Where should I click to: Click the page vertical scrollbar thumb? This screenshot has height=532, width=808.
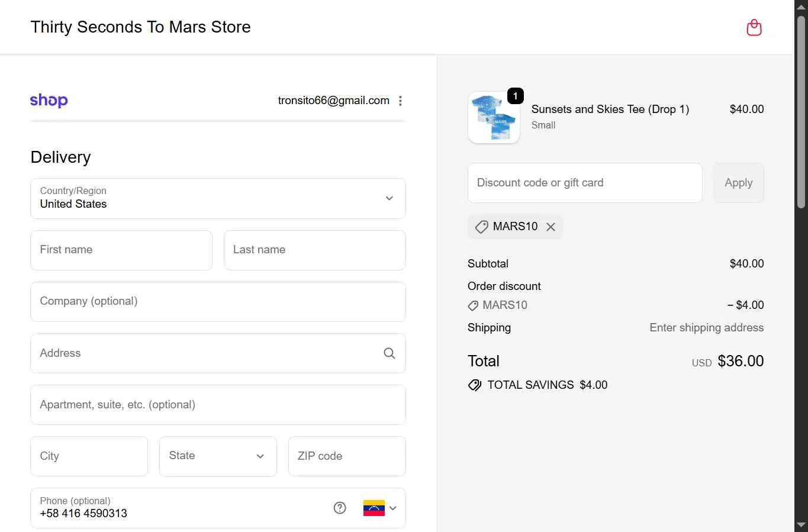[x=801, y=112]
